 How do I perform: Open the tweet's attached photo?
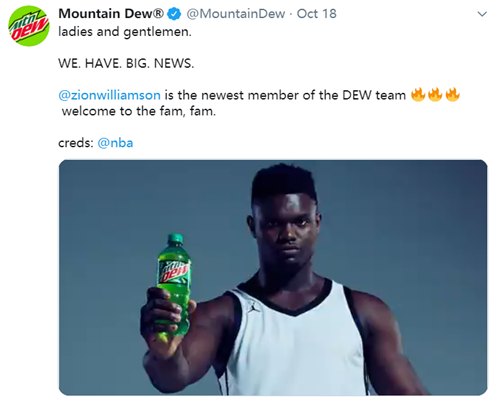tap(273, 278)
